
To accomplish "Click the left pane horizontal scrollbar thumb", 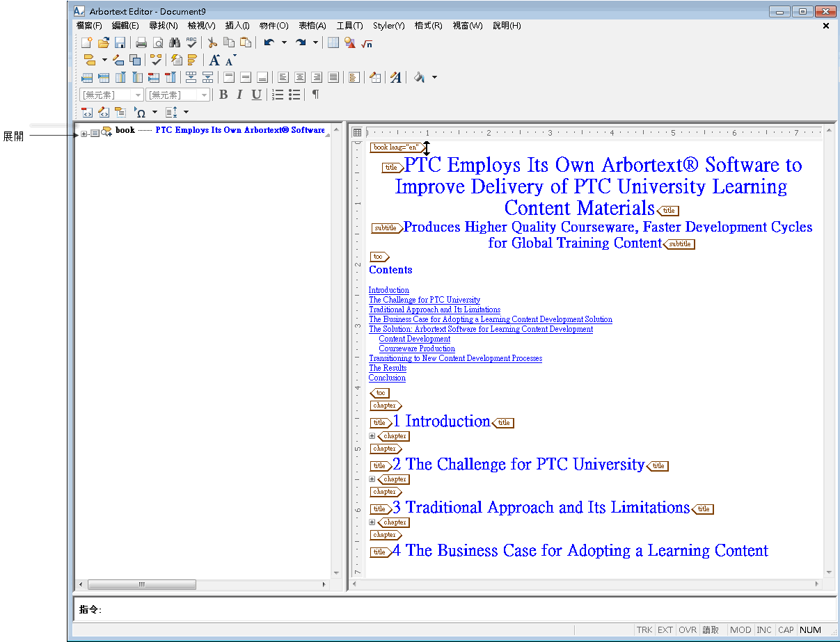I will [x=142, y=584].
